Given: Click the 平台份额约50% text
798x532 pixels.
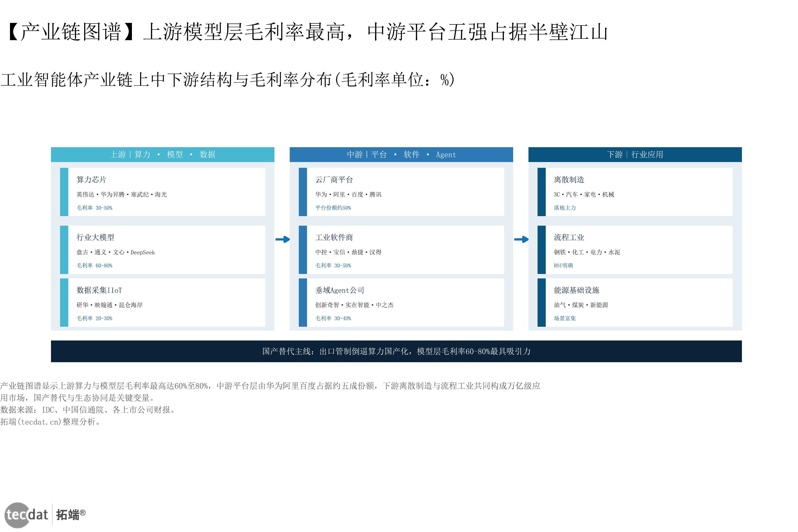Looking at the screenshot, I should [333, 208].
